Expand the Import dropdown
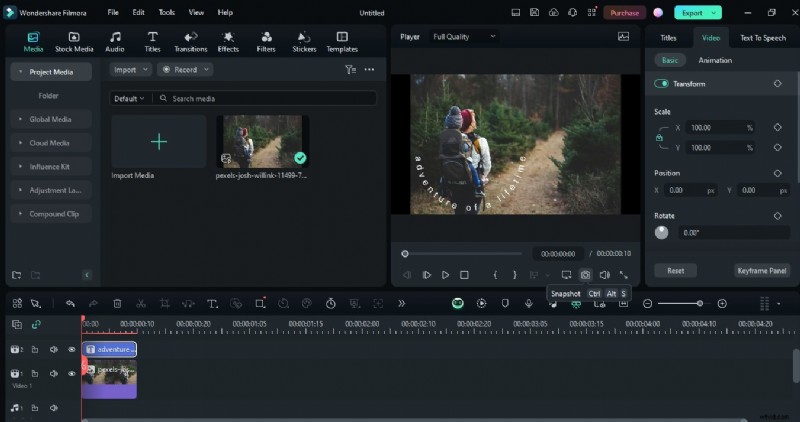800x422 pixels. [x=131, y=70]
